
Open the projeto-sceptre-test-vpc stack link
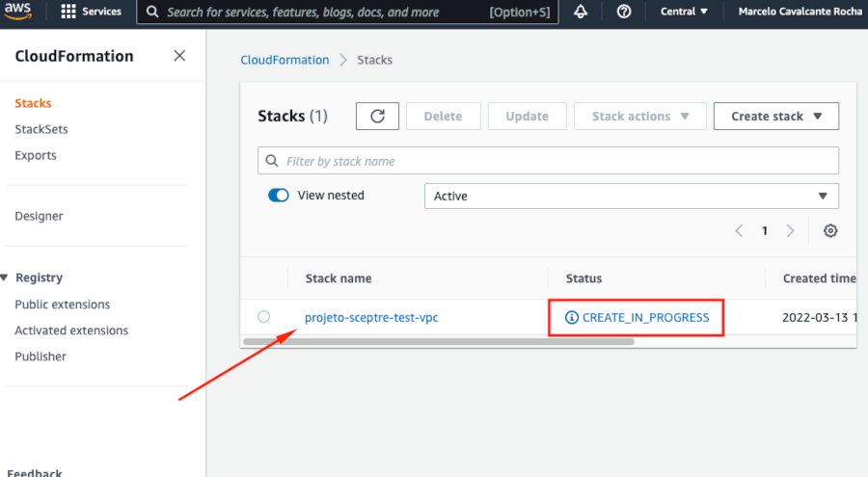pos(371,317)
